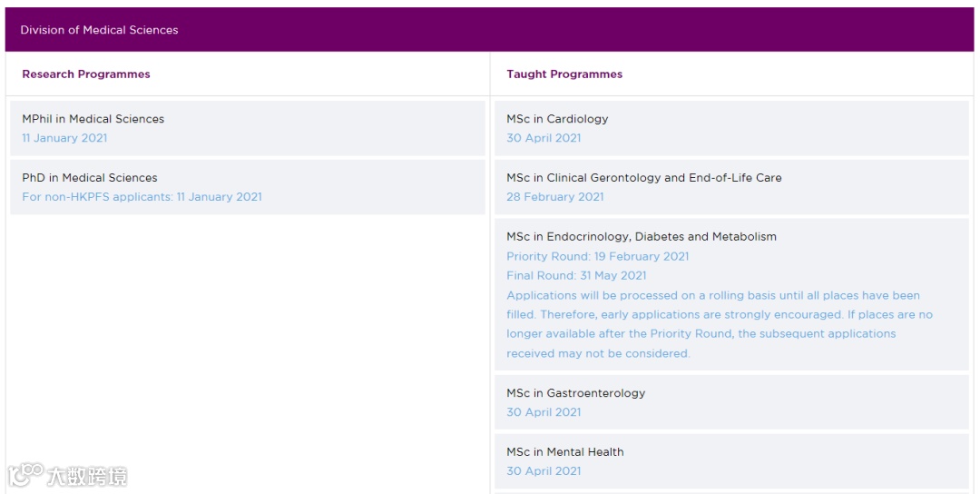This screenshot has height=494, width=980.
Task: Open the MPhil in Medical Sciences programme
Action: (x=93, y=119)
